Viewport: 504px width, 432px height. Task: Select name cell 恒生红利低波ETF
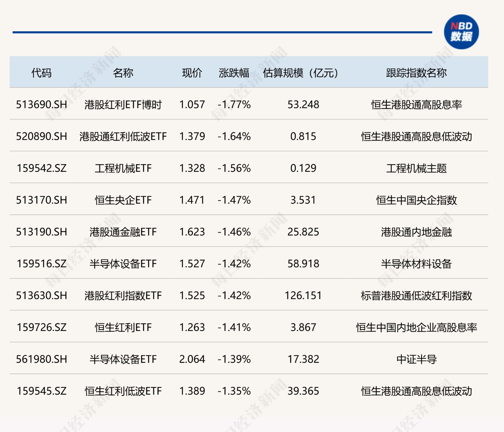[123, 392]
